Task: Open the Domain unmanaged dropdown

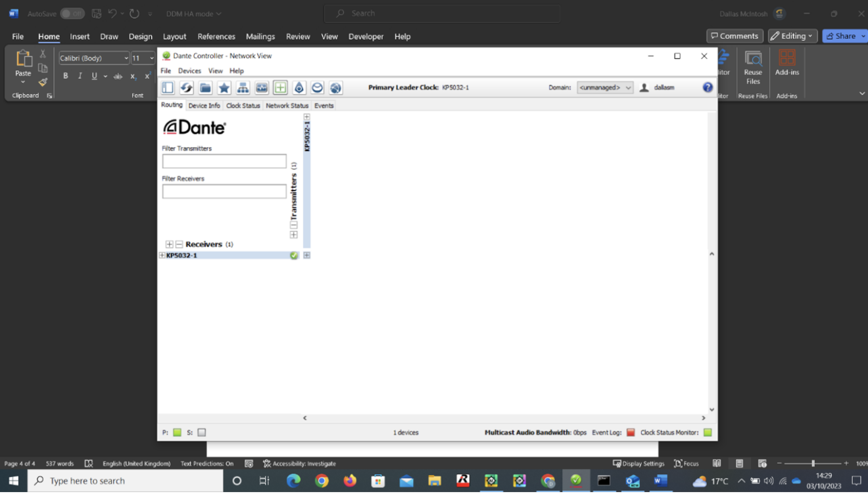Action: click(604, 87)
